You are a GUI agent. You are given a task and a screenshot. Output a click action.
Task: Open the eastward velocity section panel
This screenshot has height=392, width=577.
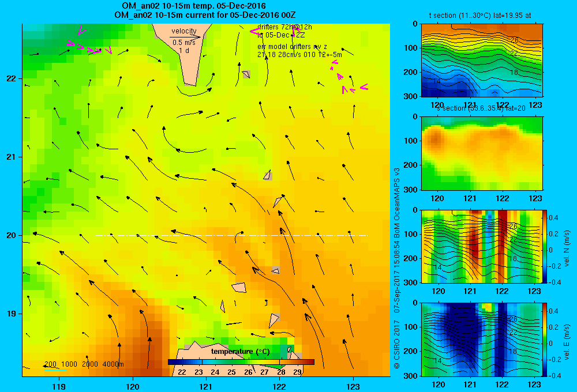click(x=482, y=340)
